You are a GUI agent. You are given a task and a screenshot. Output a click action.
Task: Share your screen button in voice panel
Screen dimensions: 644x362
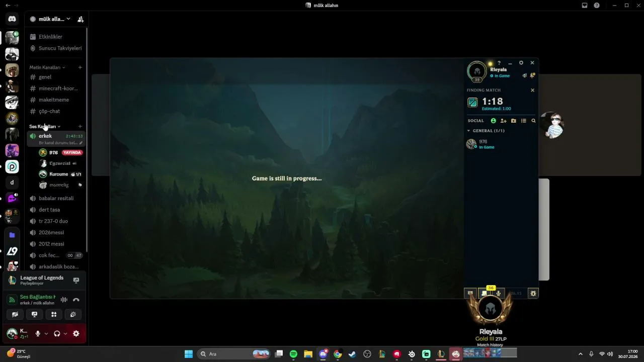(34, 314)
